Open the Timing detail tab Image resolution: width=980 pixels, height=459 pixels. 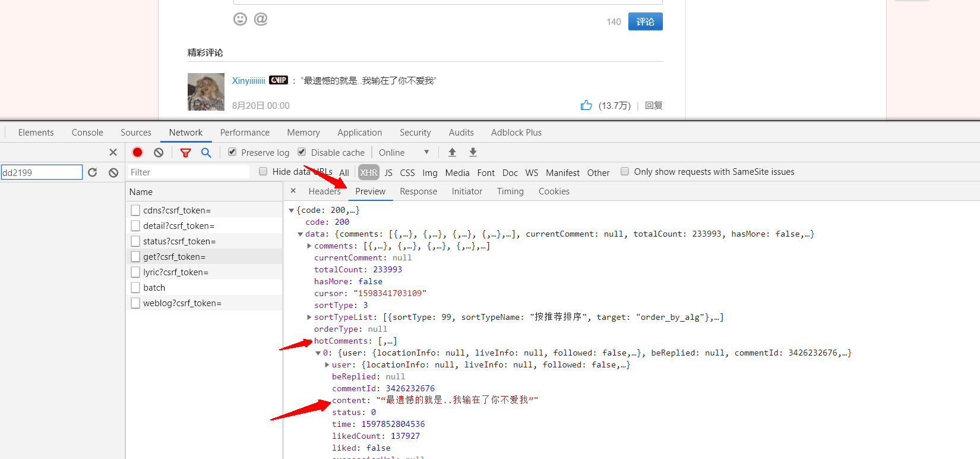click(510, 191)
